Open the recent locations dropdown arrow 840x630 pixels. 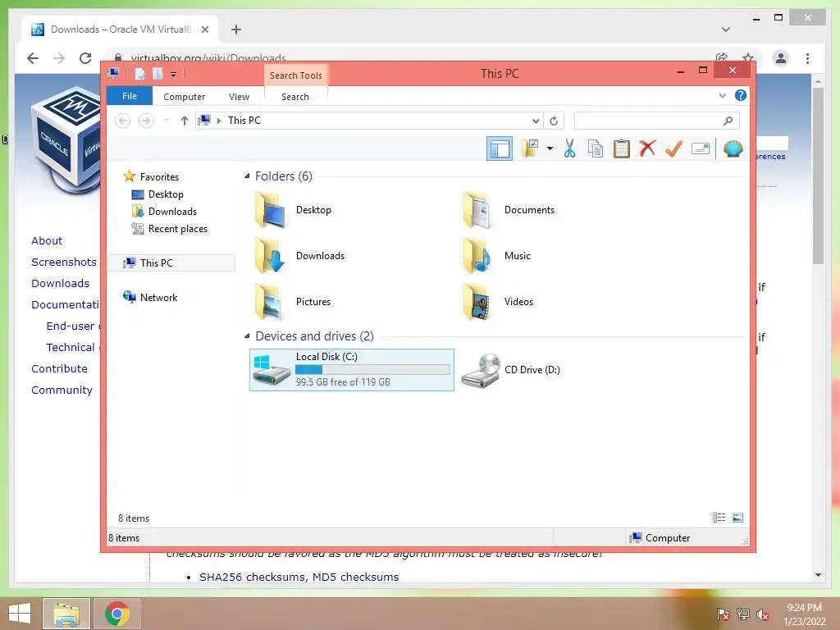pyautogui.click(x=166, y=121)
